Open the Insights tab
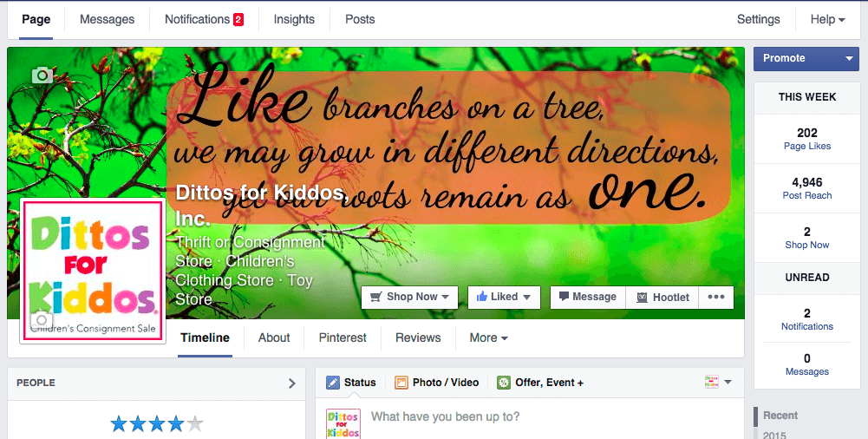 294,19
